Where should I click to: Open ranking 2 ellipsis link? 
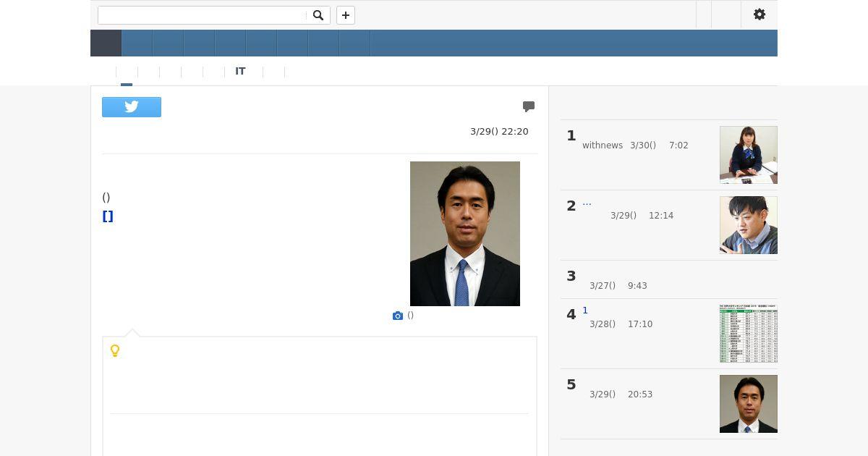(587, 202)
